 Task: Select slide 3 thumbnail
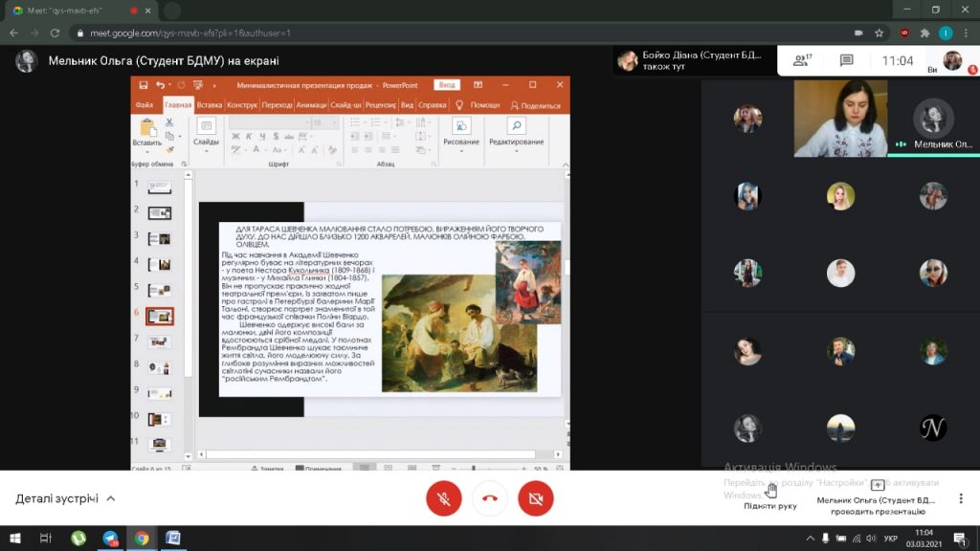[x=160, y=238]
